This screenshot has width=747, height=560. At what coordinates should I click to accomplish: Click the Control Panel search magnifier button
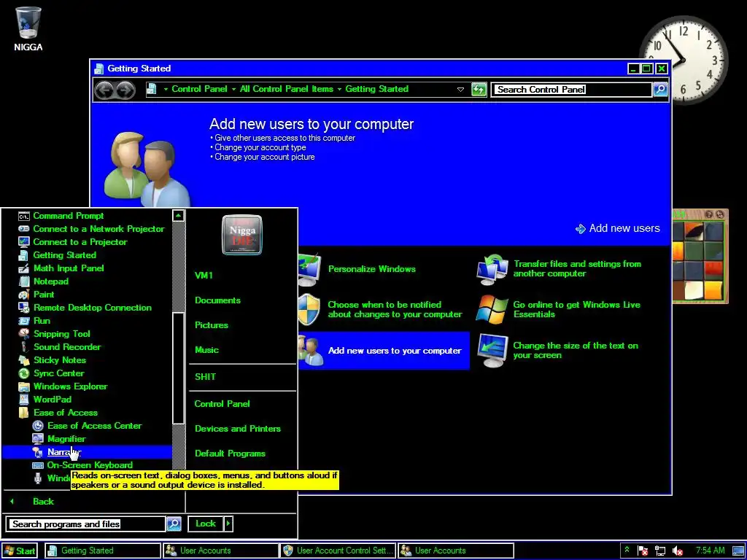click(x=660, y=89)
